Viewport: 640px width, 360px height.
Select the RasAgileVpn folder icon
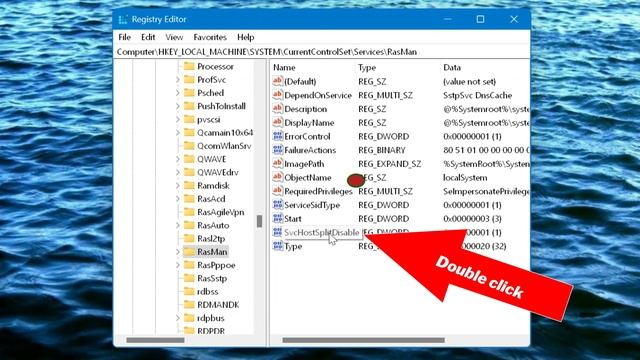pos(189,212)
